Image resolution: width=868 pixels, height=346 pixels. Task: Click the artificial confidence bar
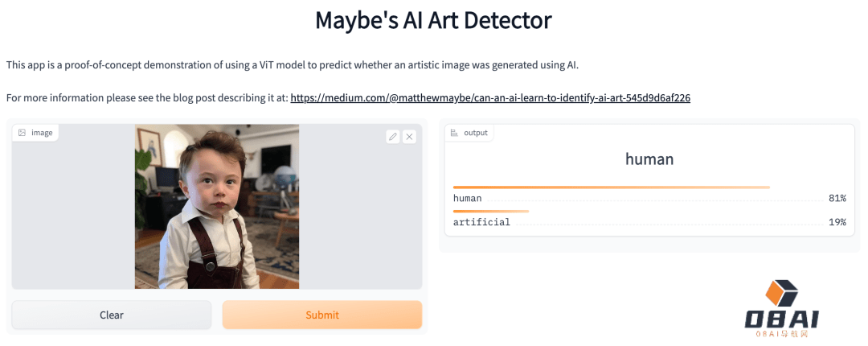point(491,212)
